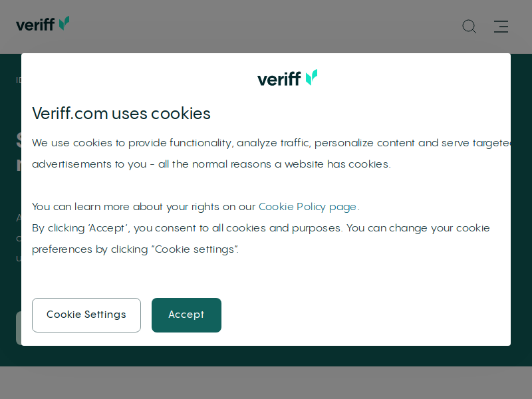The image size is (532, 399).
Task: Click the dark green strip beneath the dialog
Action: click(266, 356)
